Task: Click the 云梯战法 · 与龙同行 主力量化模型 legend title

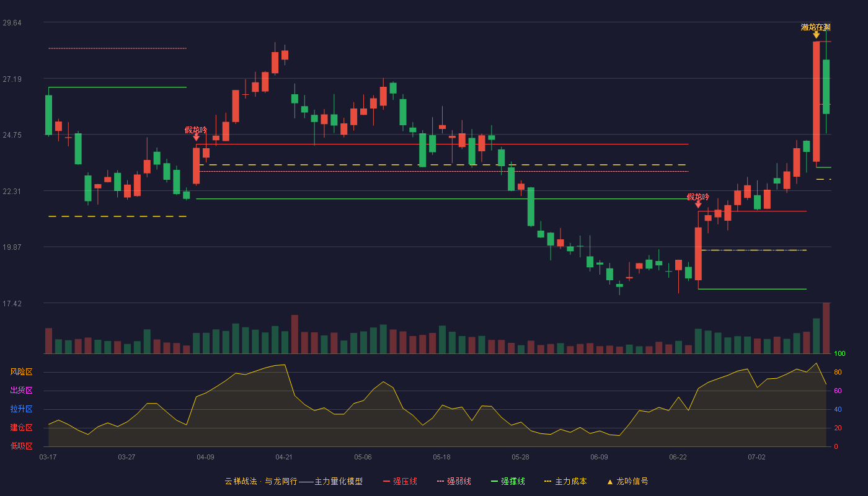Action: (294, 481)
